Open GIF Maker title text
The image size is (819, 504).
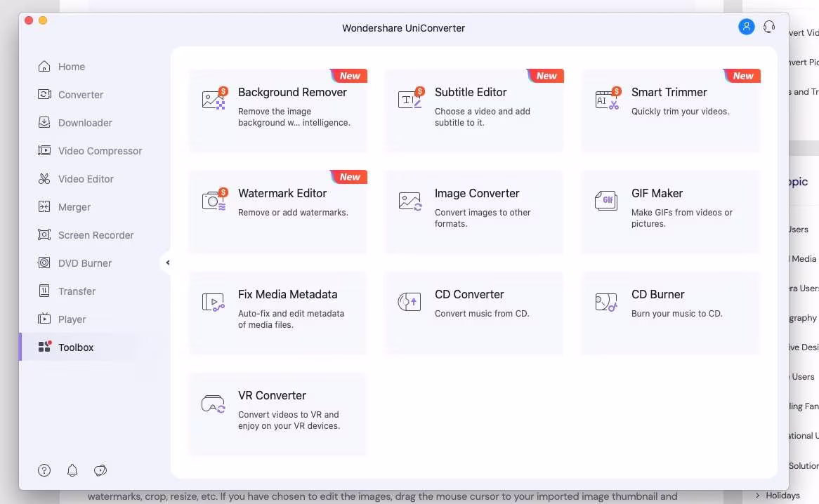pos(657,193)
